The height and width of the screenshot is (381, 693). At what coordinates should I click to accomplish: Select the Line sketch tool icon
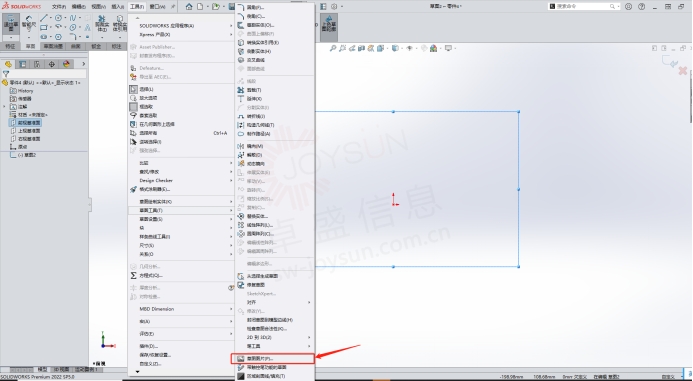(x=44, y=18)
